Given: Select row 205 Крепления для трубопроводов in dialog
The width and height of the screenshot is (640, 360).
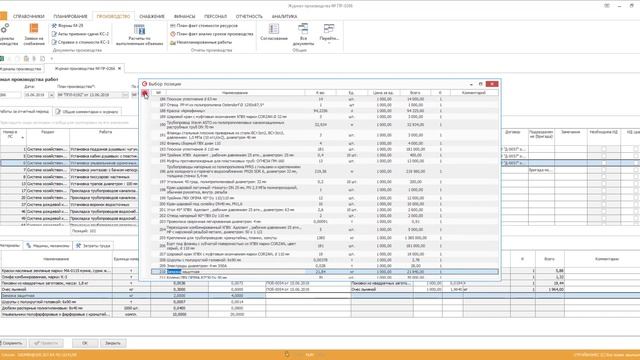Looking at the screenshot, I should pos(324,238).
